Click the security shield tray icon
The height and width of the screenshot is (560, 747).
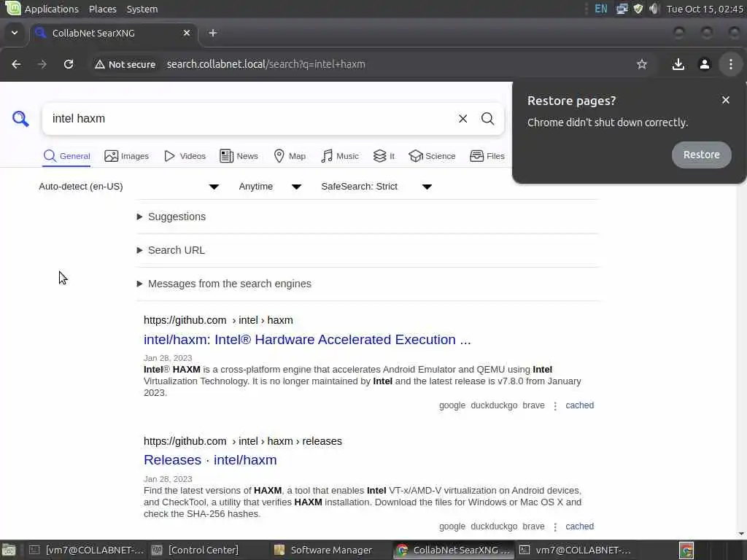(638, 9)
